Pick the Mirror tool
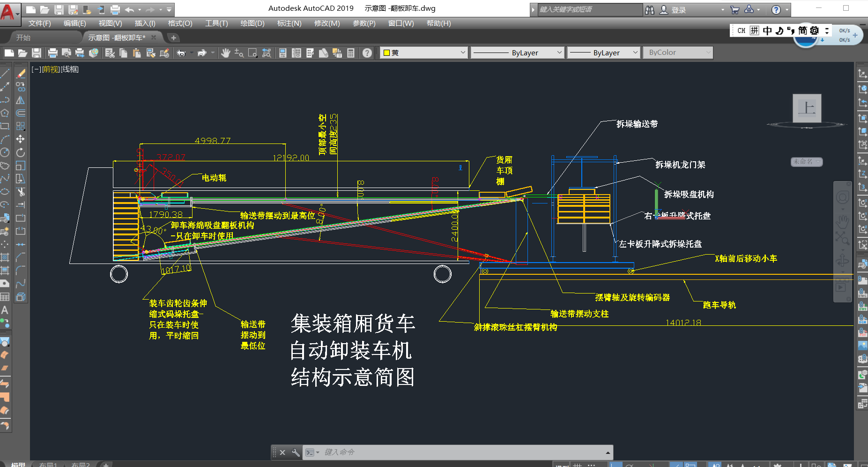 pyautogui.click(x=21, y=100)
